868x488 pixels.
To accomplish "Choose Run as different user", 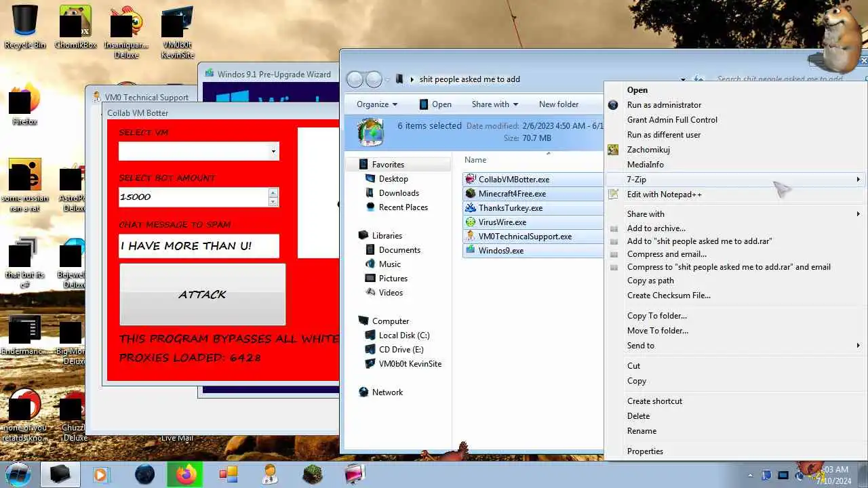I will coord(735,135).
